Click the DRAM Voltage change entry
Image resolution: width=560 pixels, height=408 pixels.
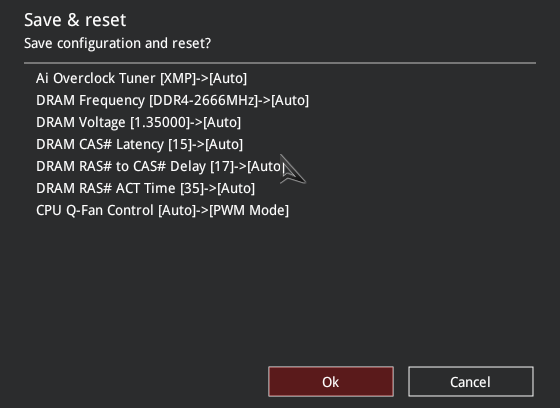pos(139,123)
